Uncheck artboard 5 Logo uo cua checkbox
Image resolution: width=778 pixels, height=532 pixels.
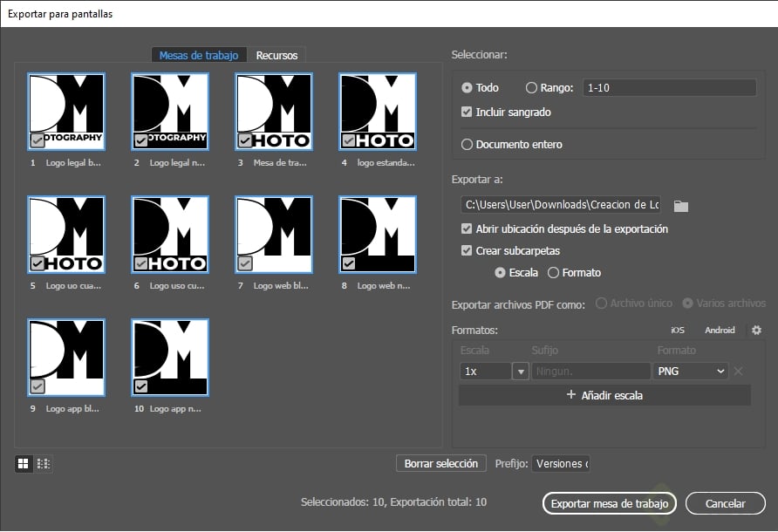coord(38,263)
